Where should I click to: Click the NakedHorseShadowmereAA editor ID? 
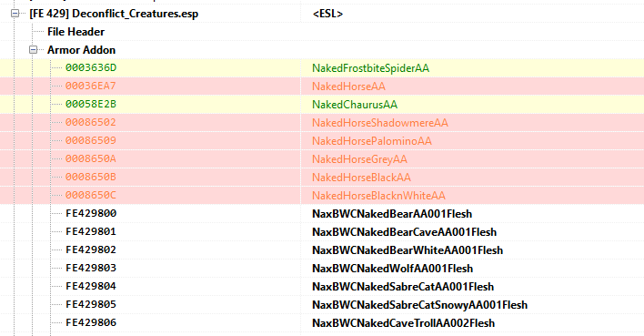pyautogui.click(x=380, y=123)
